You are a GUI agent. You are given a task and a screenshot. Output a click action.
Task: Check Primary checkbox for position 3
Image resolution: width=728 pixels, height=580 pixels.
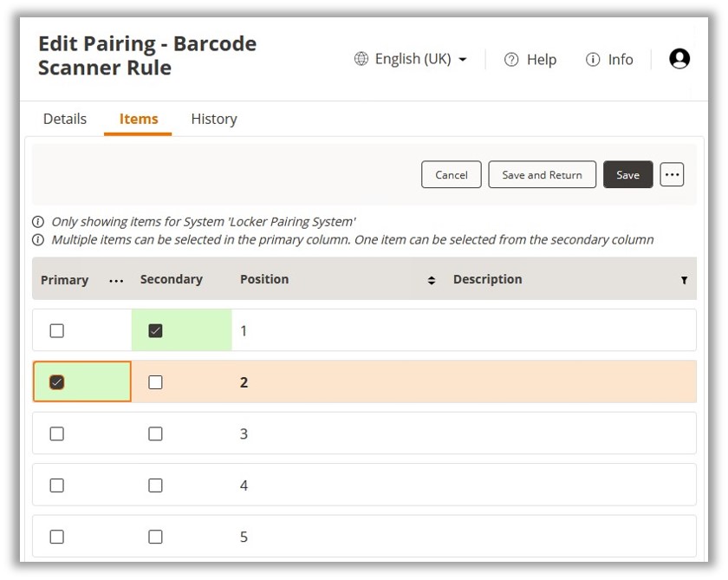pyautogui.click(x=57, y=433)
